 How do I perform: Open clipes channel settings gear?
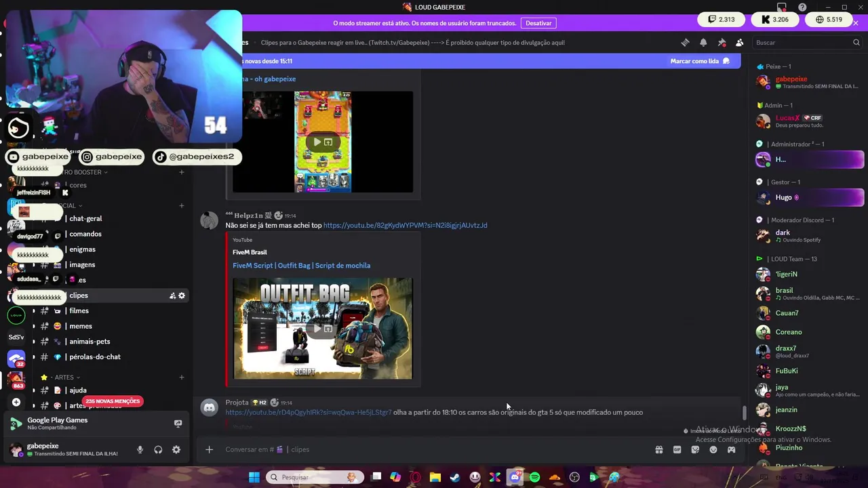pos(182,296)
